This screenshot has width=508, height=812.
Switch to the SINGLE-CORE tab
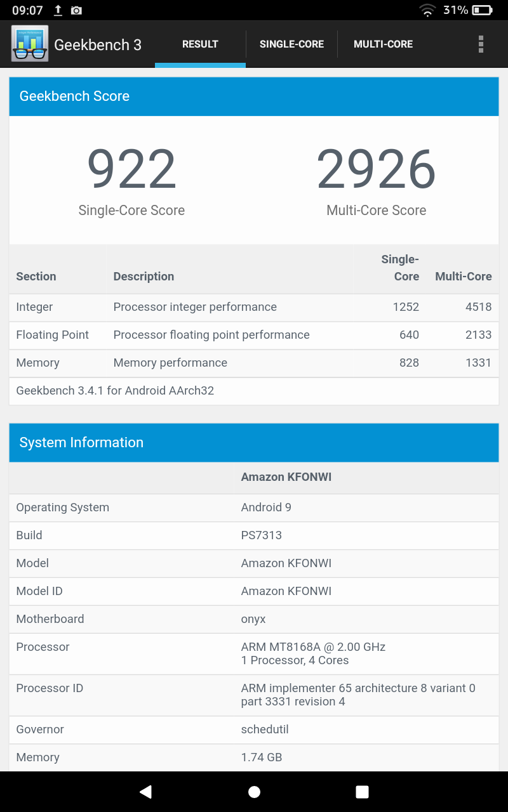coord(291,44)
